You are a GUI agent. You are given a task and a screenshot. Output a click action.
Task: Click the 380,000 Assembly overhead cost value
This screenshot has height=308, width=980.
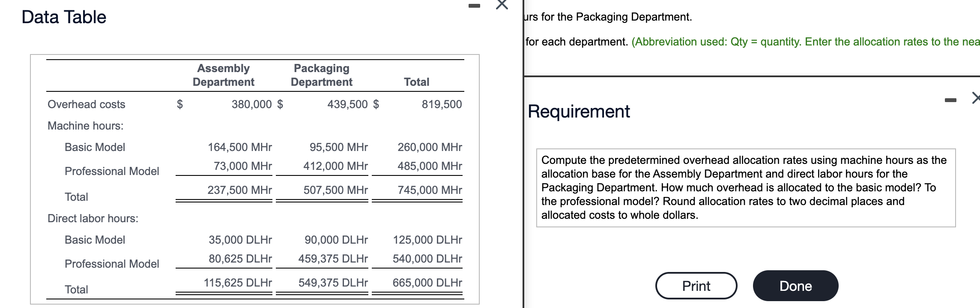pos(251,104)
